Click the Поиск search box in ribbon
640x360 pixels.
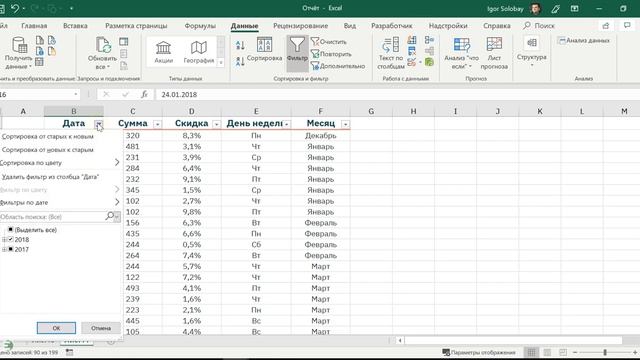coord(539,26)
